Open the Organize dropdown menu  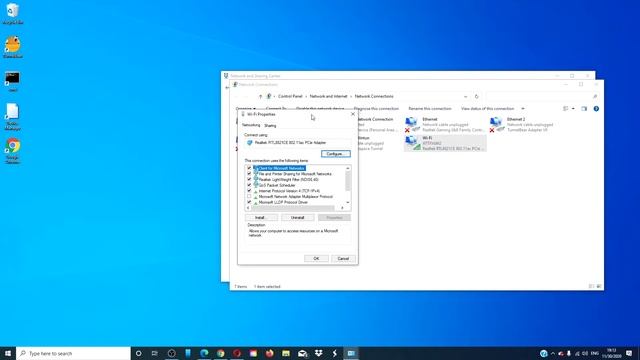[x=246, y=109]
